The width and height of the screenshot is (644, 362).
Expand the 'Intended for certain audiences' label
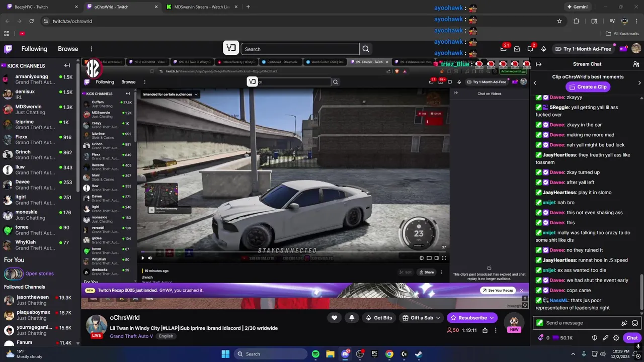[x=171, y=94]
